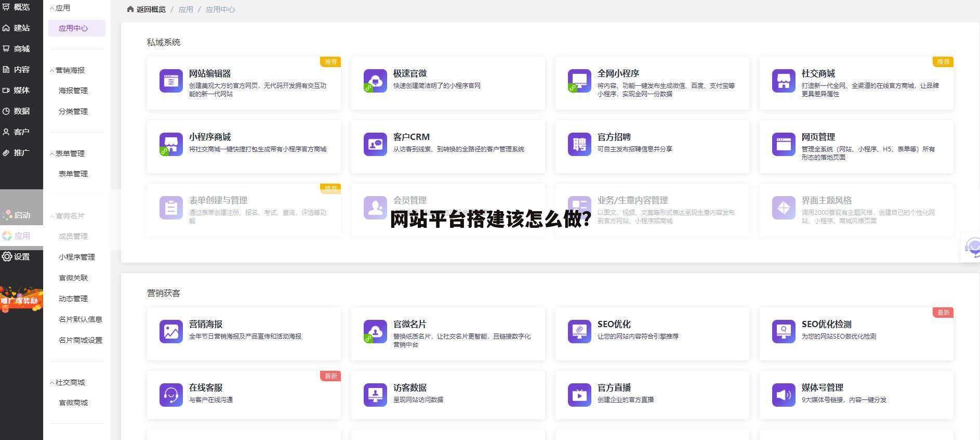Open the 表单创建与管理 app card

244,210
